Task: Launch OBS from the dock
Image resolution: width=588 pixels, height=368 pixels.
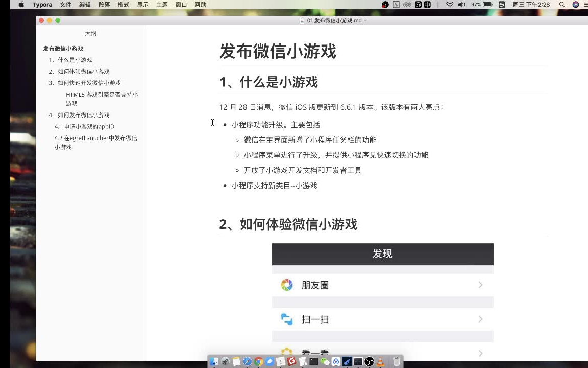Action: point(370,361)
